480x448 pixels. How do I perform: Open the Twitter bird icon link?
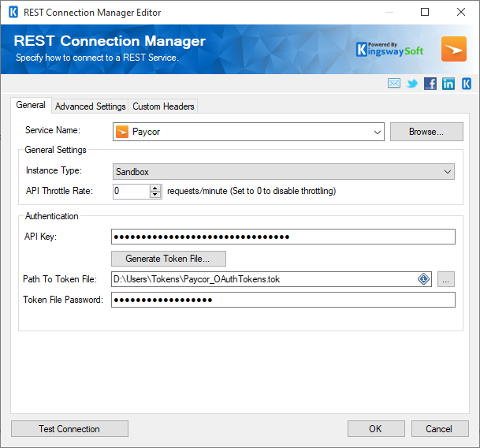[412, 84]
